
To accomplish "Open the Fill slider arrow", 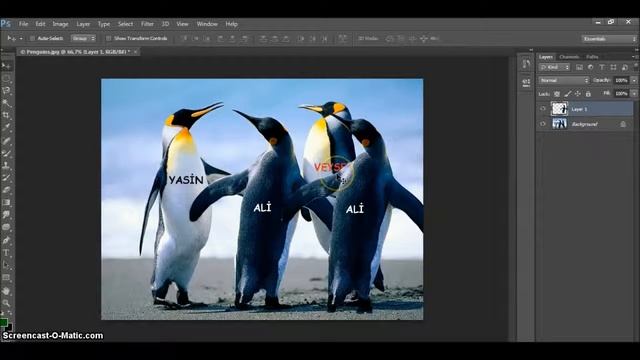I will click(634, 94).
